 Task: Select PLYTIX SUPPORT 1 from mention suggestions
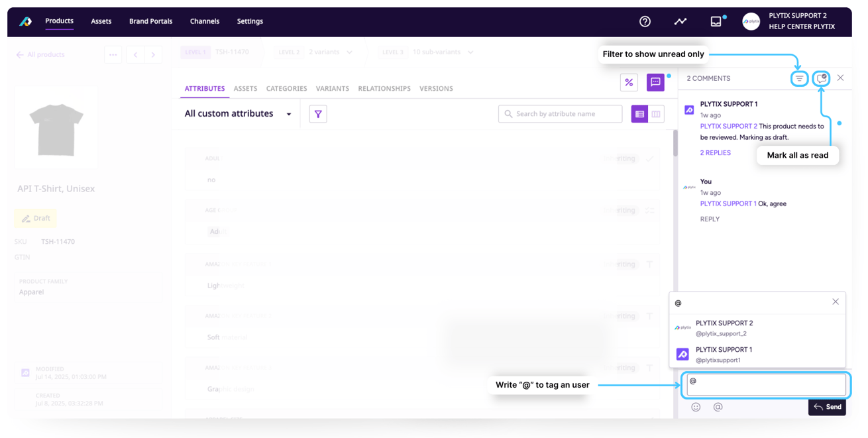757,355
